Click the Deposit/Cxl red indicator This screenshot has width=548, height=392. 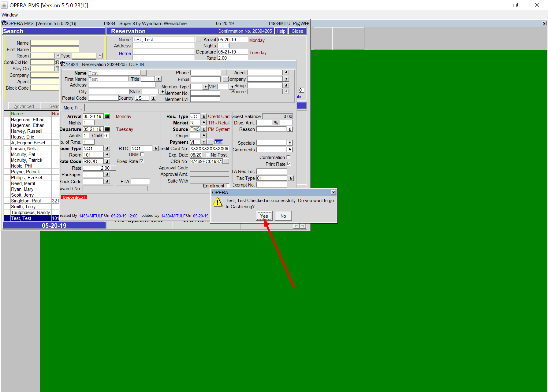tap(74, 197)
